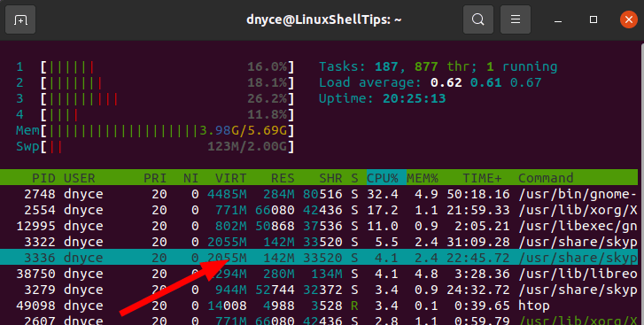Select process row with PID 38750
This screenshot has width=644, height=325.
[319, 274]
